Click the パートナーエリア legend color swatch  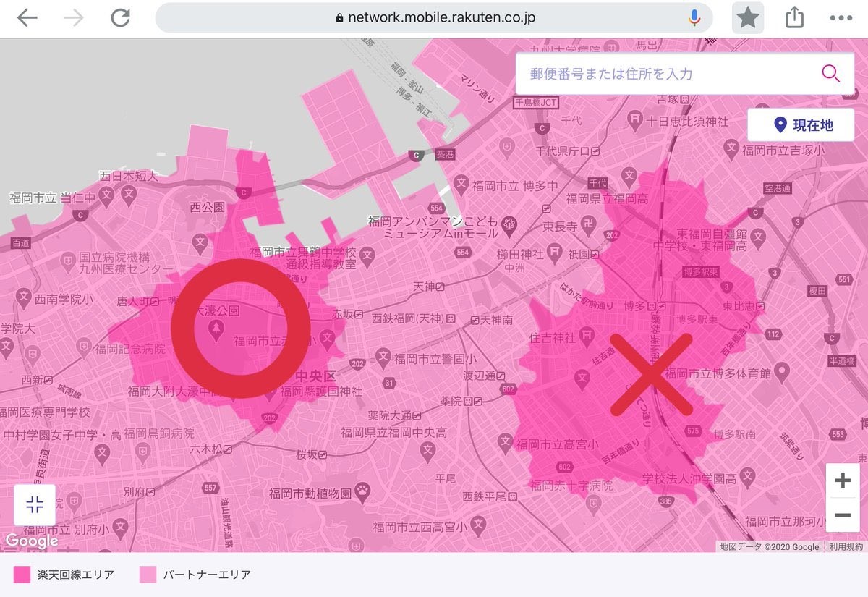click(x=147, y=575)
